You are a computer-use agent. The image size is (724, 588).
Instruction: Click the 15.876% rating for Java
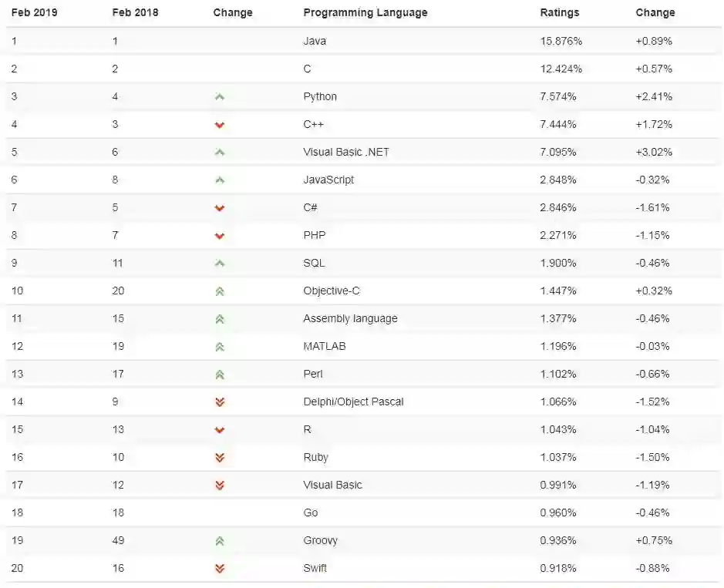coord(561,41)
